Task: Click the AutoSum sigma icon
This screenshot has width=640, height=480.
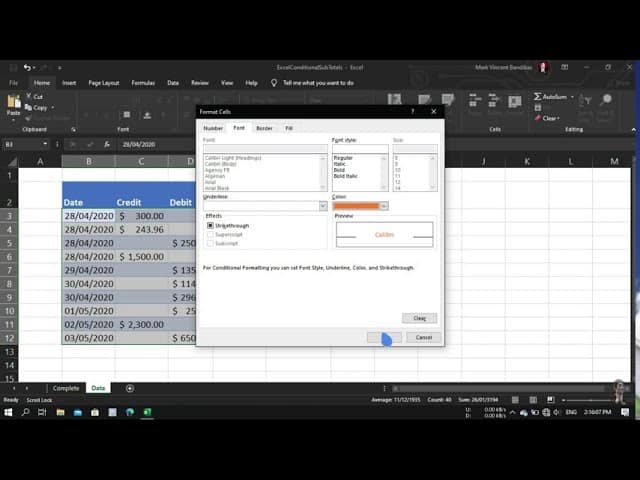Action: [537, 96]
